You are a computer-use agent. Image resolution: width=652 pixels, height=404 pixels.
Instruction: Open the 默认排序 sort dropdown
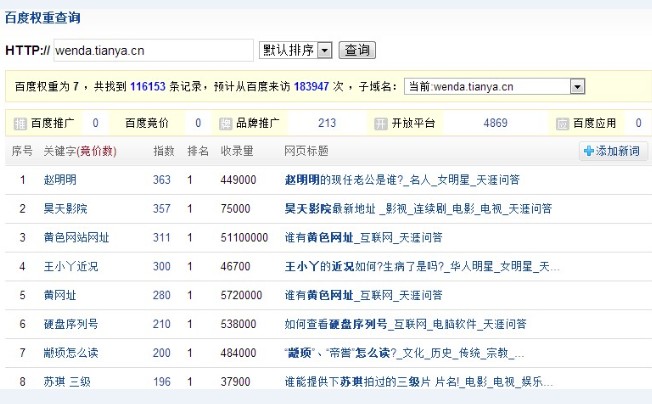click(295, 50)
